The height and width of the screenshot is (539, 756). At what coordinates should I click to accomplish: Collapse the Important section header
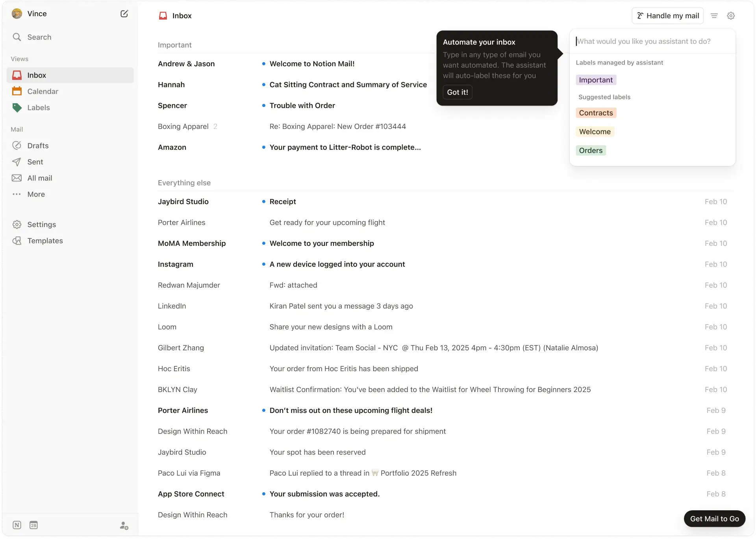pyautogui.click(x=174, y=45)
